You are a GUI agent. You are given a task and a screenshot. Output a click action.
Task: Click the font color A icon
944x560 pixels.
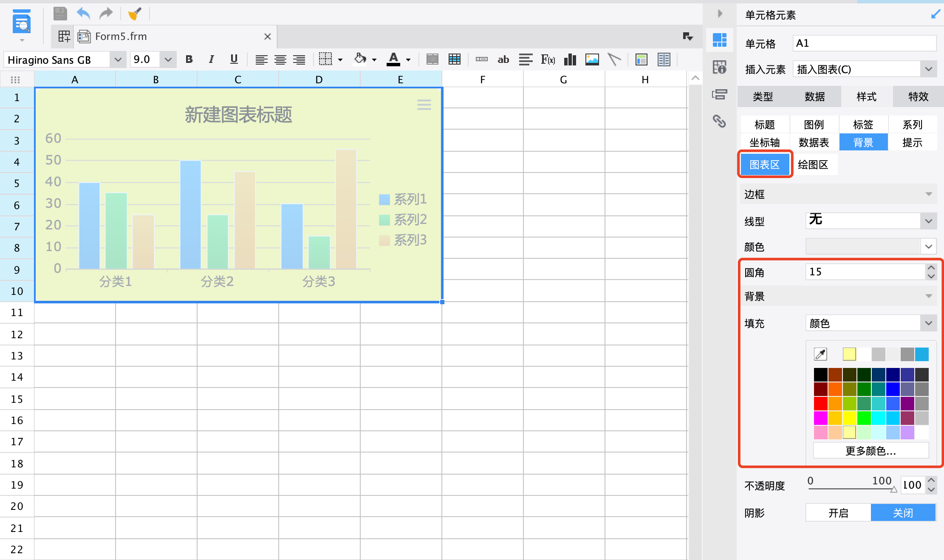click(393, 59)
